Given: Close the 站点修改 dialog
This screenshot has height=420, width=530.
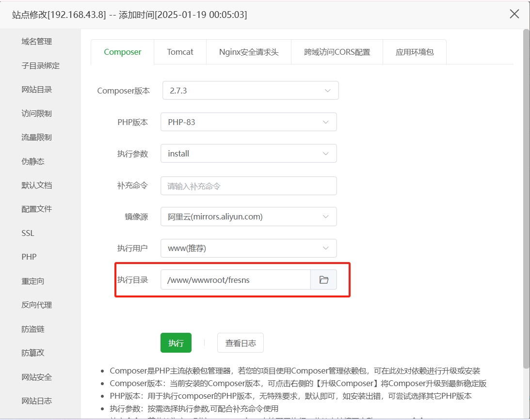Looking at the screenshot, I should click(x=514, y=14).
